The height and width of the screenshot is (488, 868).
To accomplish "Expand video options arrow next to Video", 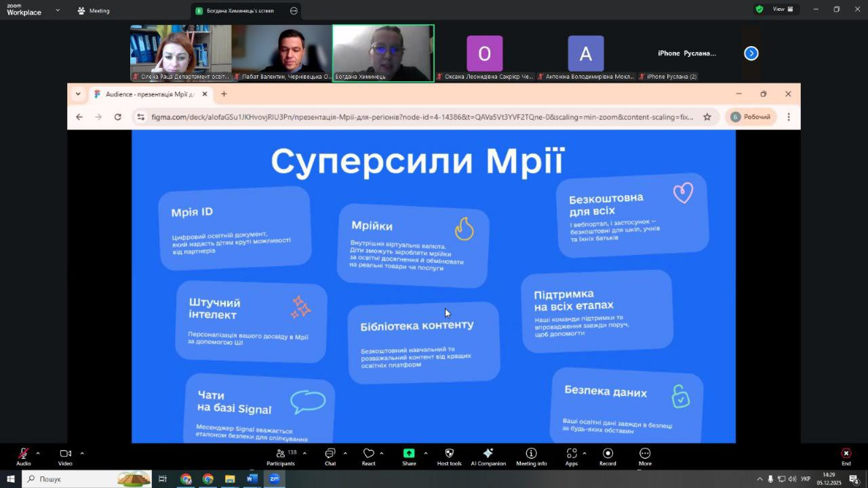I will 82,453.
